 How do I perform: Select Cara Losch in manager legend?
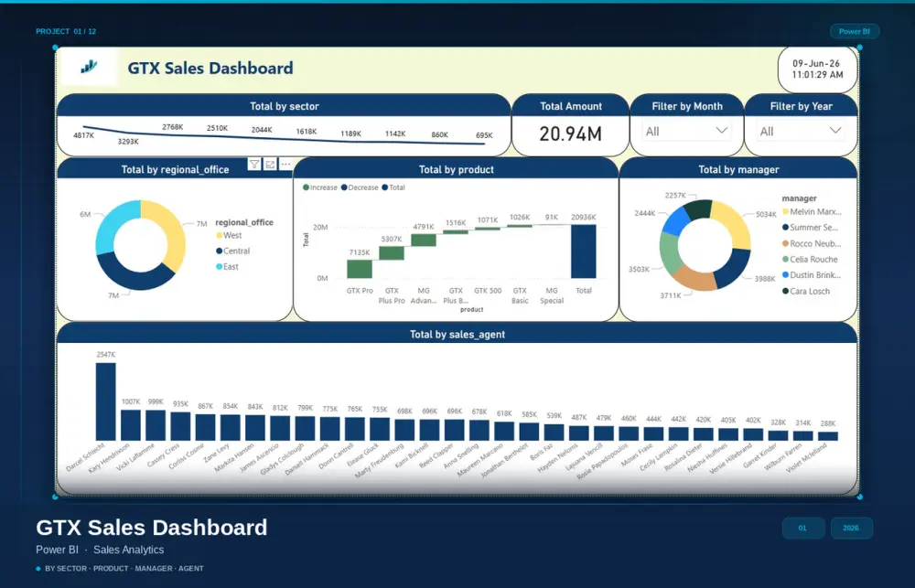point(806,291)
